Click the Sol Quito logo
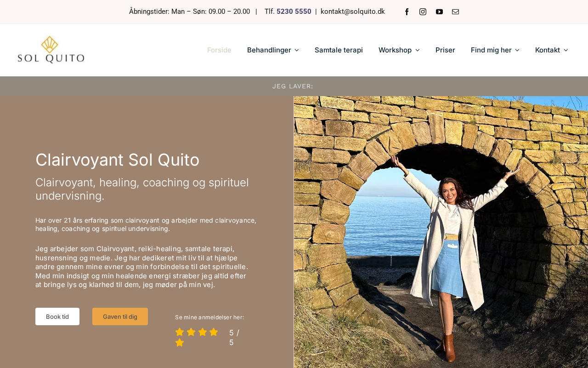This screenshot has height=368, width=588. 51,50
